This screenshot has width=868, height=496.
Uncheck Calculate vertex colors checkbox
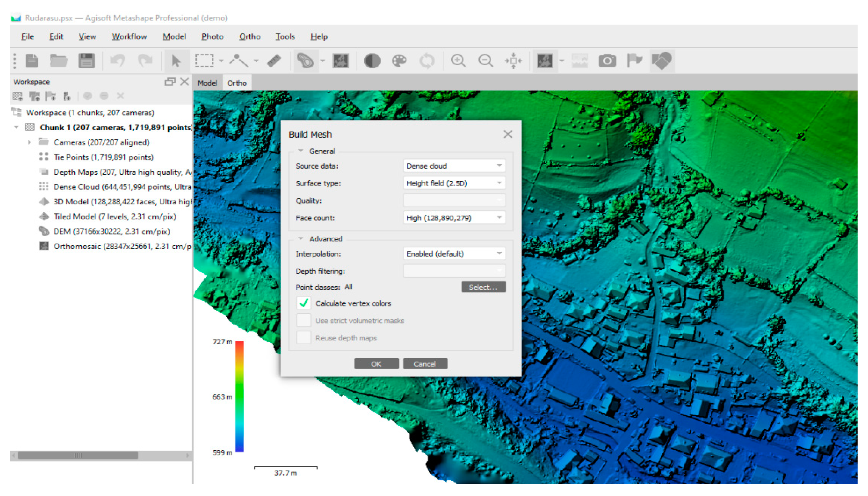[303, 303]
